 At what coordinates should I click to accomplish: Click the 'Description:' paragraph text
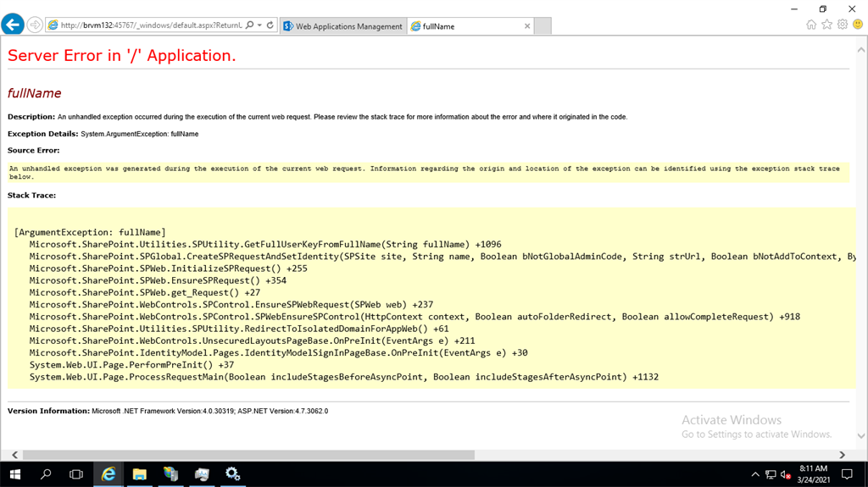[x=317, y=118]
